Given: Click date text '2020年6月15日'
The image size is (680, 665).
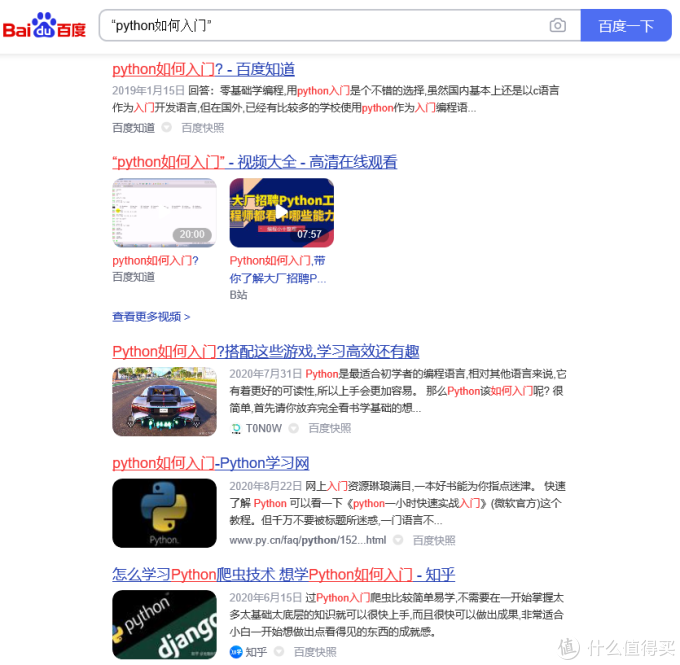Looking at the screenshot, I should pos(265,598).
